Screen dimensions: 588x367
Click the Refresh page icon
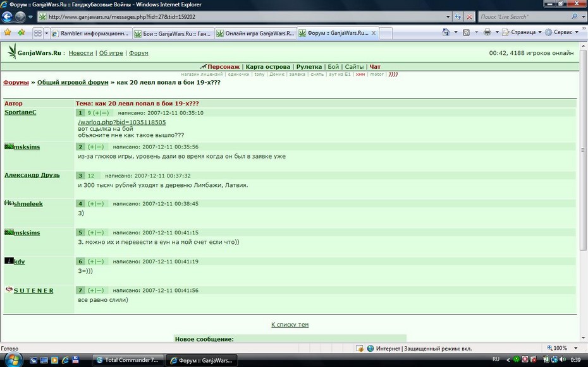[458, 17]
